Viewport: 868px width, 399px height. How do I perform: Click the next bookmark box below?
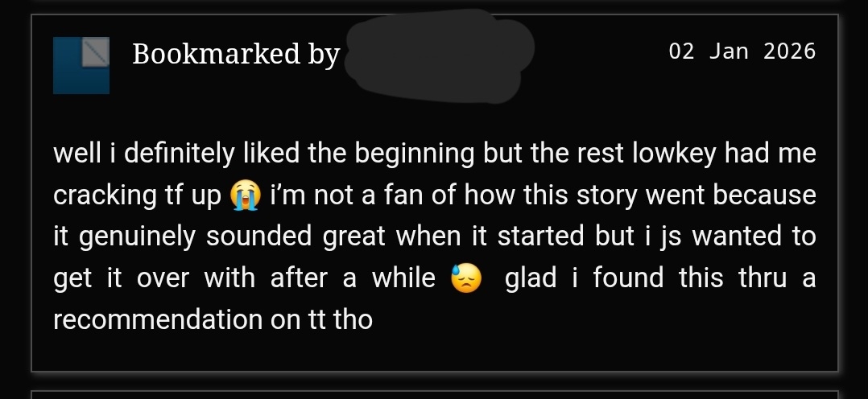435,394
